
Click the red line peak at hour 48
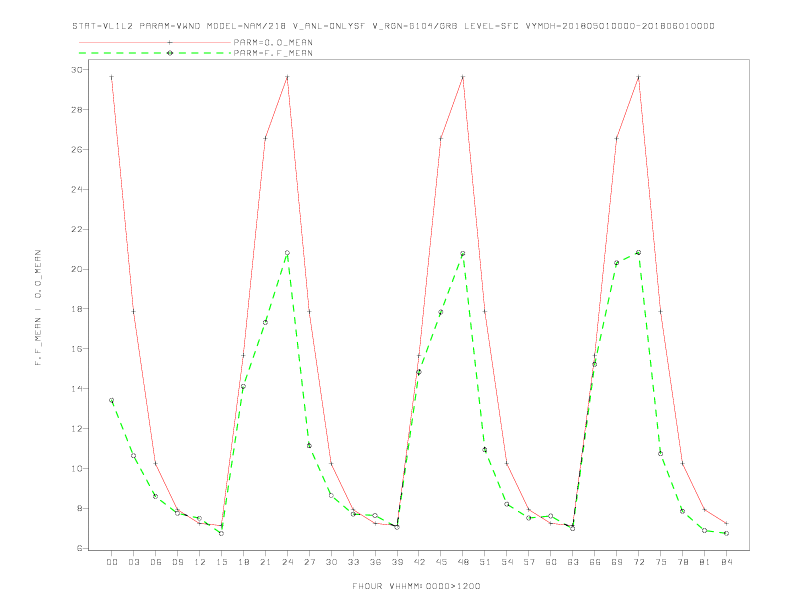coord(463,77)
